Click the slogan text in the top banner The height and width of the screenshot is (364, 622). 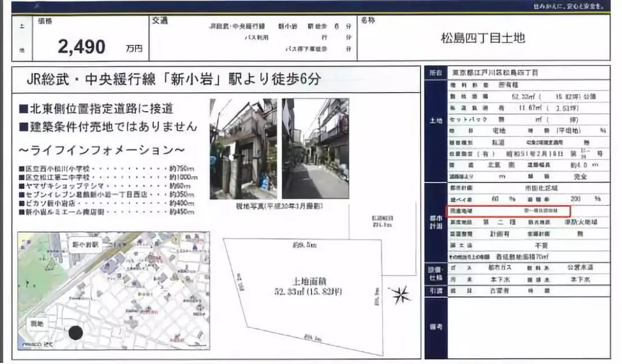tap(568, 6)
